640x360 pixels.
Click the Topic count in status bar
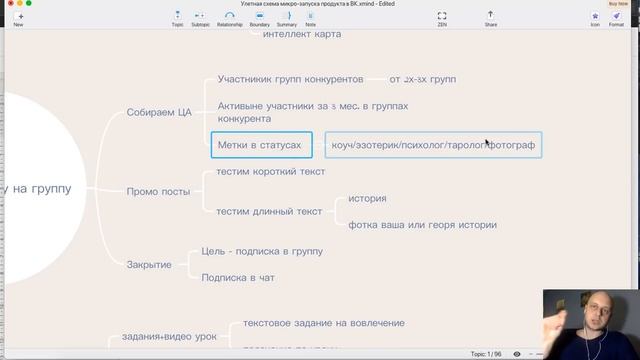tap(486, 354)
